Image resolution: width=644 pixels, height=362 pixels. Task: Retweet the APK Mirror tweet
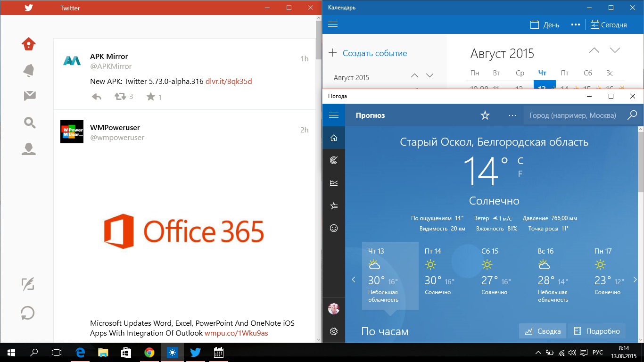pos(120,97)
